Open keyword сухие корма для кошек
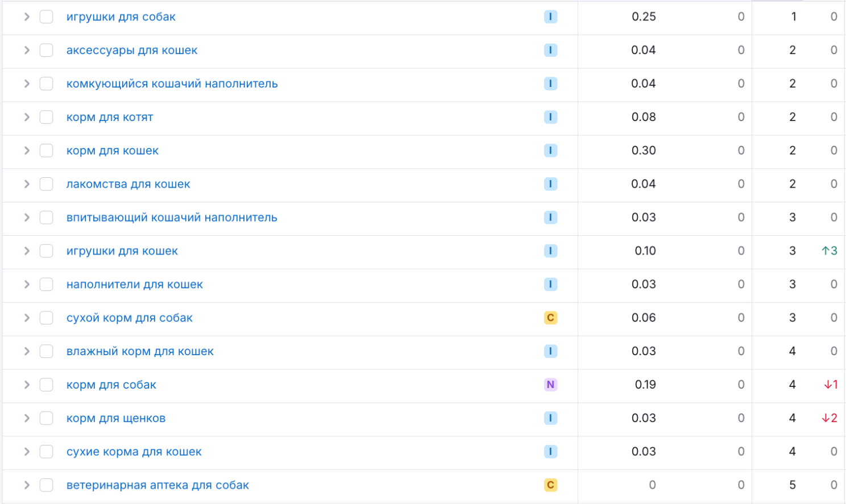 pyautogui.click(x=134, y=452)
